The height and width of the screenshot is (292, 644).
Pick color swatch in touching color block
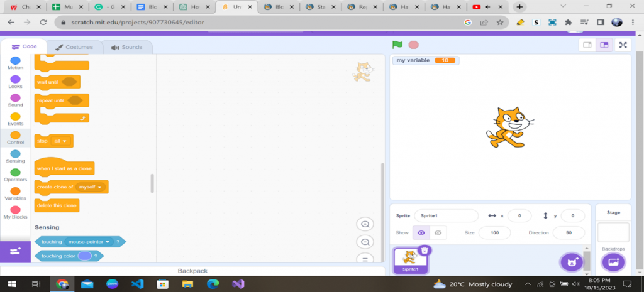(84, 256)
